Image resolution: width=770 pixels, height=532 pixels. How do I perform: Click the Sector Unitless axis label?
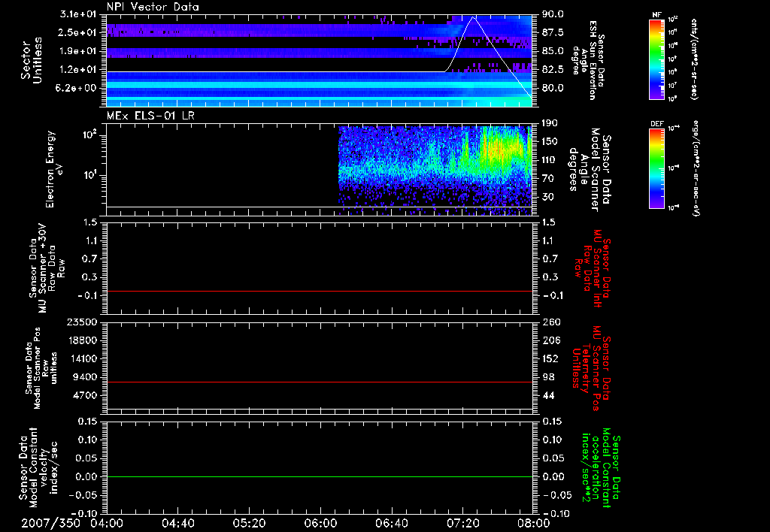coord(30,59)
